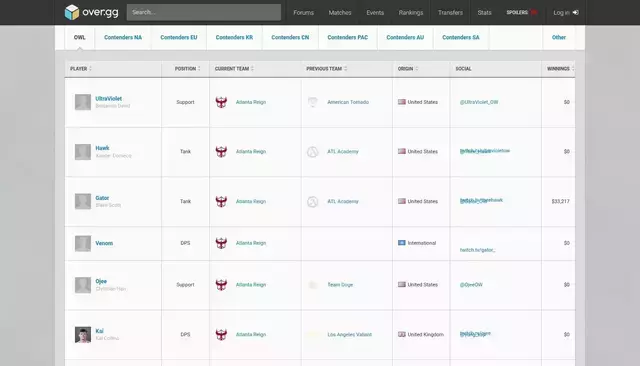Open the Other tab
The image size is (640, 366).
point(559,37)
